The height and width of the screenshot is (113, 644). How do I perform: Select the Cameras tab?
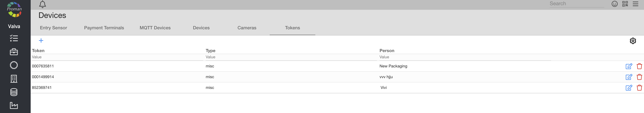point(247,28)
